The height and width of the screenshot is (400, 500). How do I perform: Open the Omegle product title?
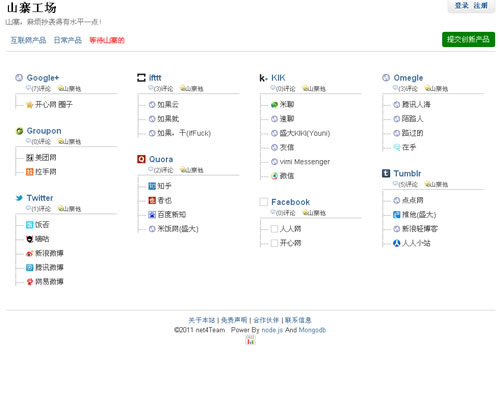click(x=408, y=78)
